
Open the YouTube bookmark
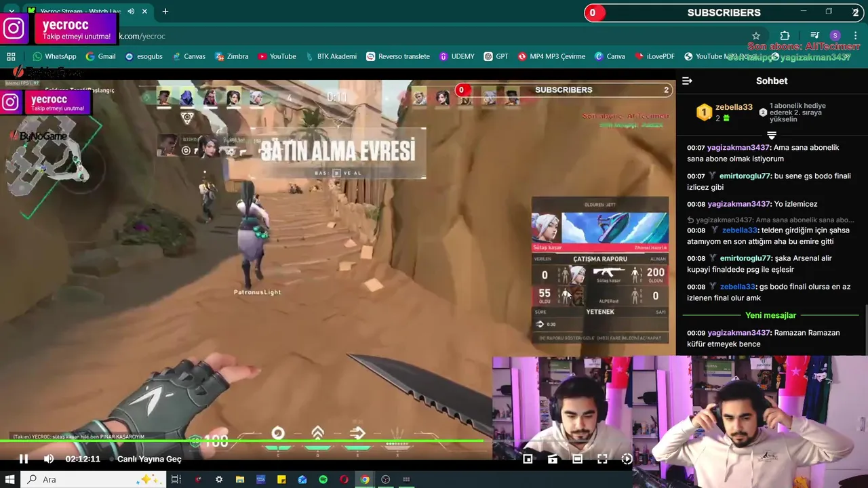click(x=277, y=56)
